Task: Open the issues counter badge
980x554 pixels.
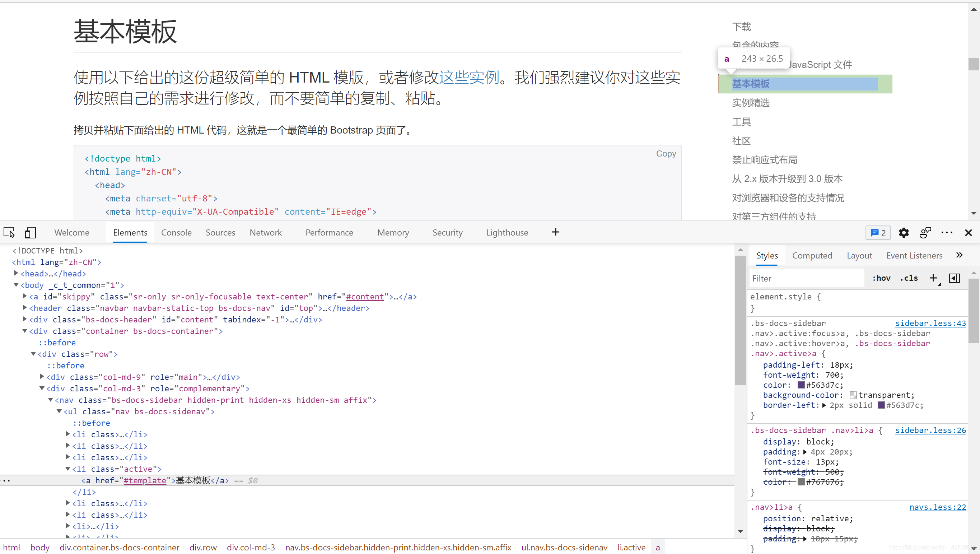Action: 878,233
